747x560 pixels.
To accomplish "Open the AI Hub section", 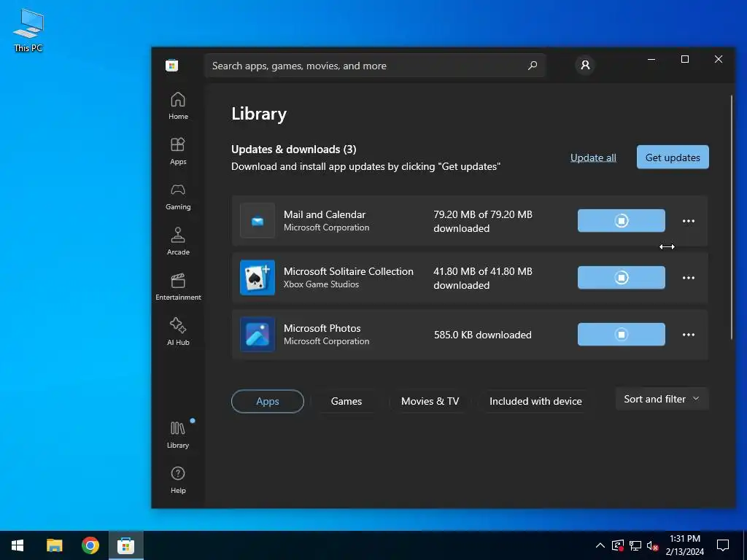I will 178,332.
